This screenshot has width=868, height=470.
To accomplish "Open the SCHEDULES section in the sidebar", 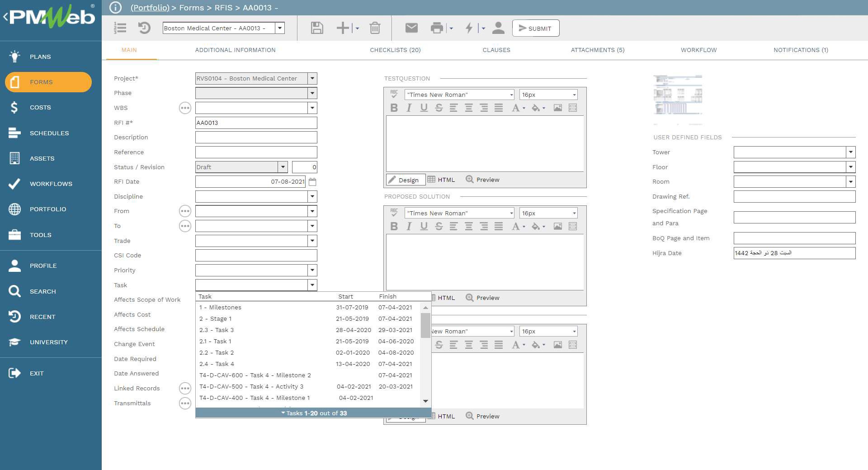I will pos(49,133).
